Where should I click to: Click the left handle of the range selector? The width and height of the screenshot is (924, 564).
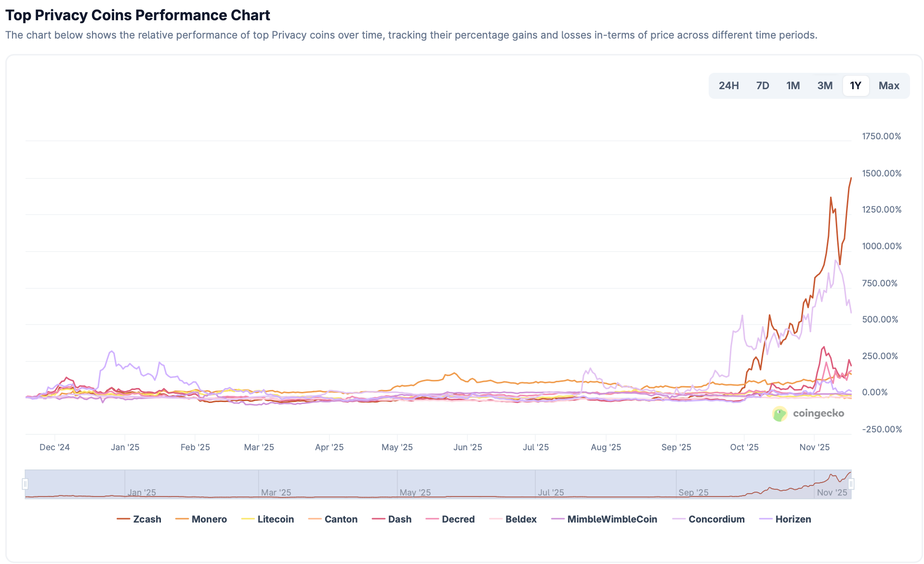(x=25, y=484)
